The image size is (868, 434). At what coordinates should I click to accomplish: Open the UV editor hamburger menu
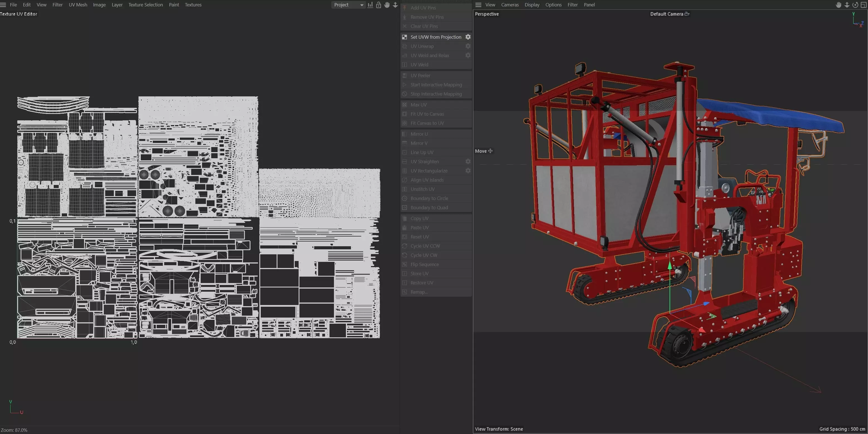[3, 5]
